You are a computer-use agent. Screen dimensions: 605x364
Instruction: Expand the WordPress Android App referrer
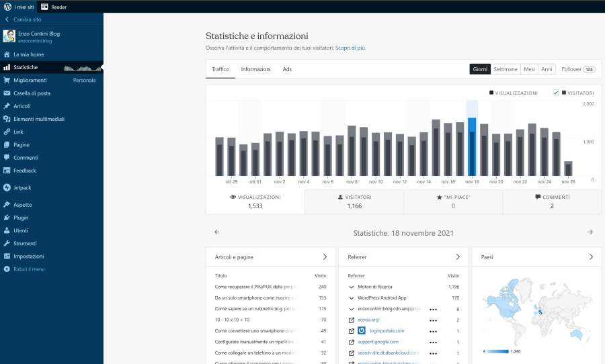[x=351, y=298]
